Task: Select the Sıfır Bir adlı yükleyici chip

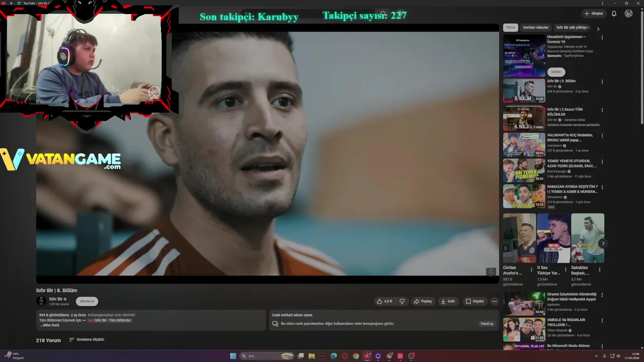Action: 573,28
